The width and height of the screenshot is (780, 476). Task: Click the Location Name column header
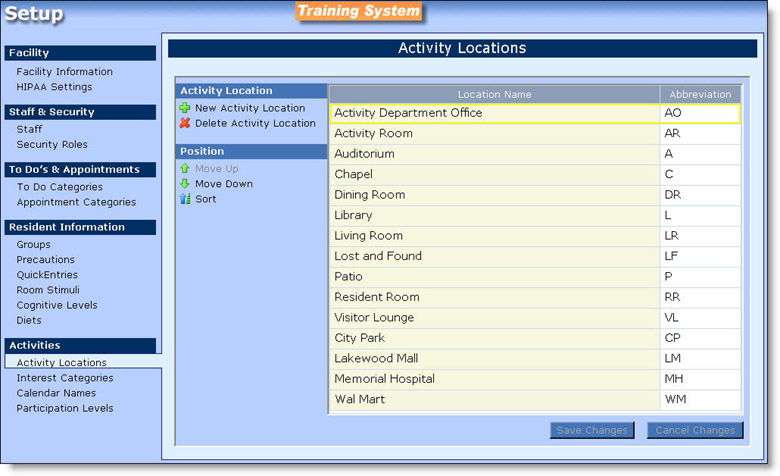click(494, 95)
